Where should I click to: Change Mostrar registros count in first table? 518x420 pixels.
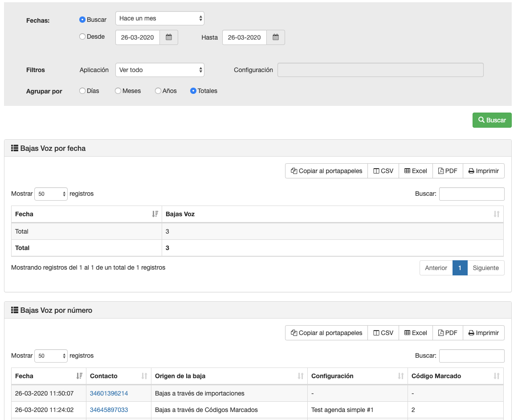coord(51,194)
